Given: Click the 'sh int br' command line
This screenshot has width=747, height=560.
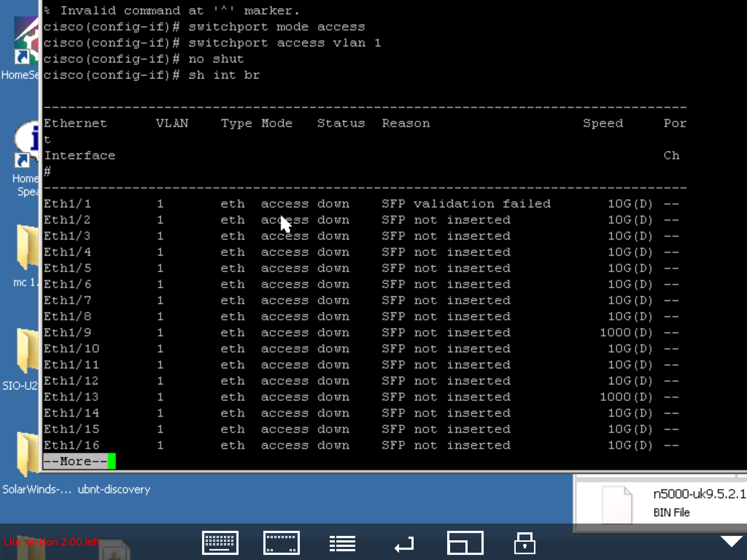Looking at the screenshot, I should coord(224,75).
